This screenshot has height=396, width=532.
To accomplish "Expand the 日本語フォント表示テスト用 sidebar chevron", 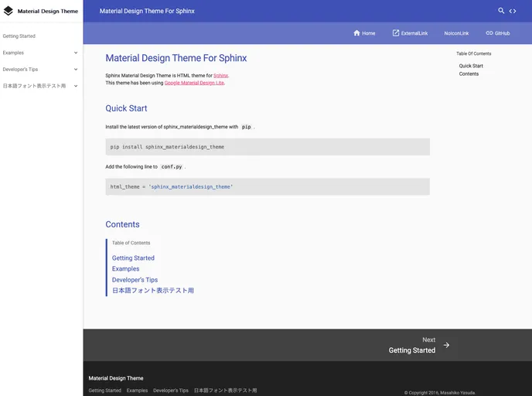I will (x=76, y=86).
